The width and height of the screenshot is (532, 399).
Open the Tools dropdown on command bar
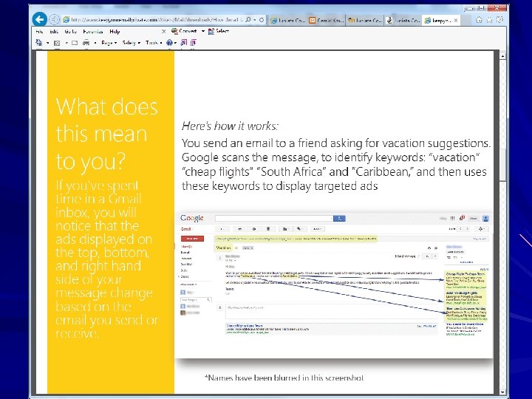[x=154, y=43]
